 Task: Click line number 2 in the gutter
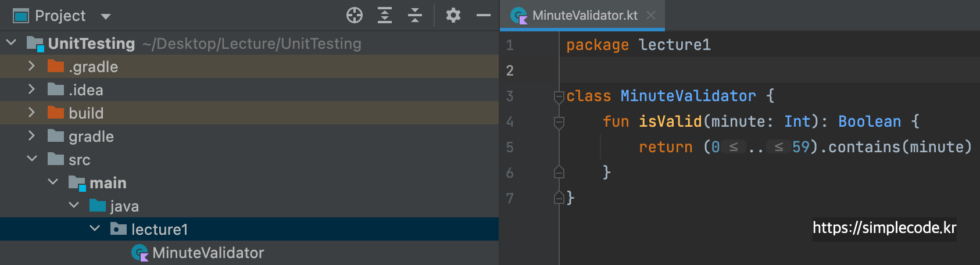pos(510,71)
